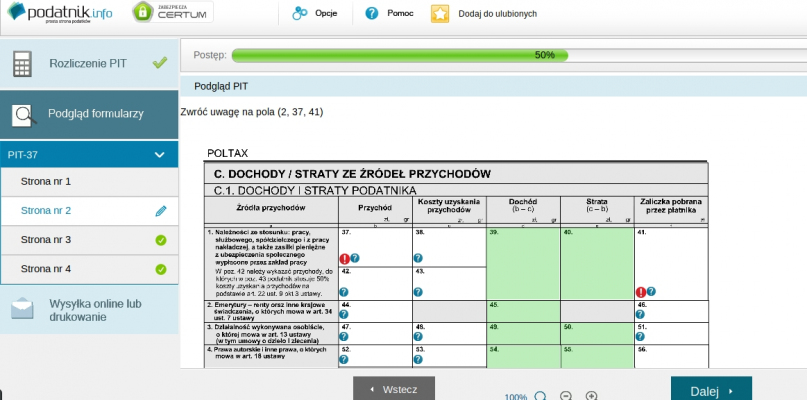Click inside field 42 Przychód input
807x400 pixels.
tap(375, 281)
